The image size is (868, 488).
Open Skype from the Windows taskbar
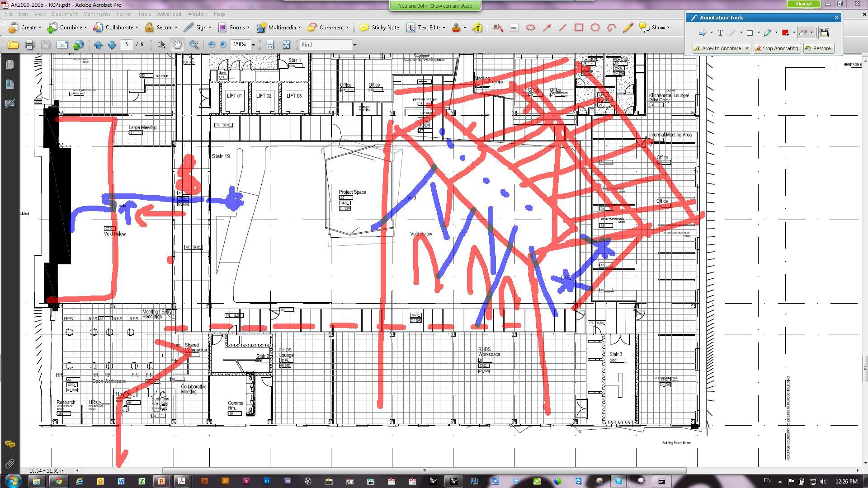(618, 481)
